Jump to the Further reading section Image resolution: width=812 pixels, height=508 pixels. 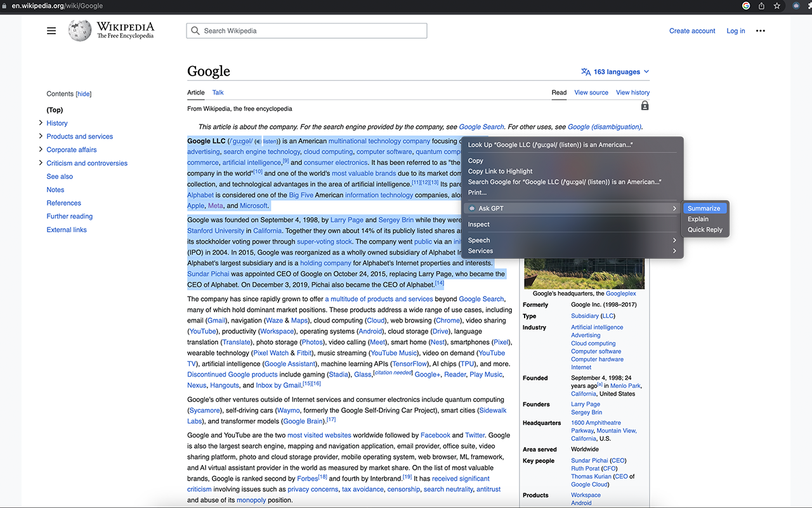click(x=70, y=217)
